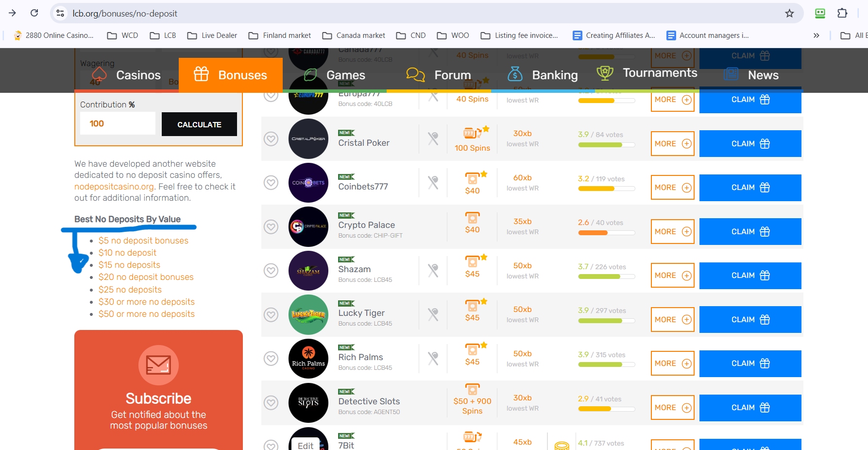The height and width of the screenshot is (450, 868).
Task: Open the site info icon in address bar
Action: pyautogui.click(x=60, y=13)
